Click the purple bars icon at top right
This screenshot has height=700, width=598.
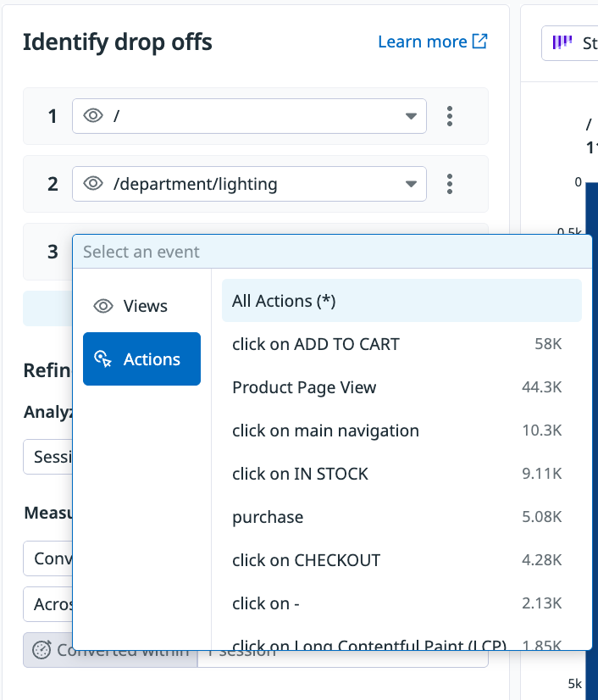point(562,42)
